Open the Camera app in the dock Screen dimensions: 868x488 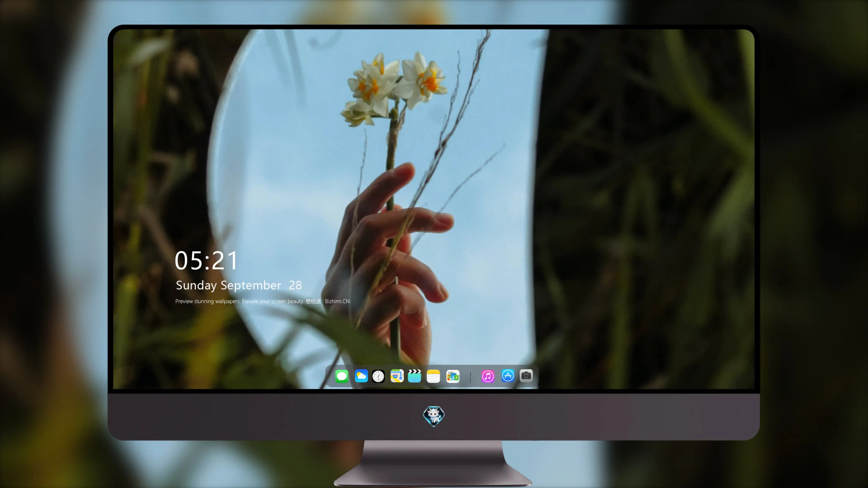(526, 375)
